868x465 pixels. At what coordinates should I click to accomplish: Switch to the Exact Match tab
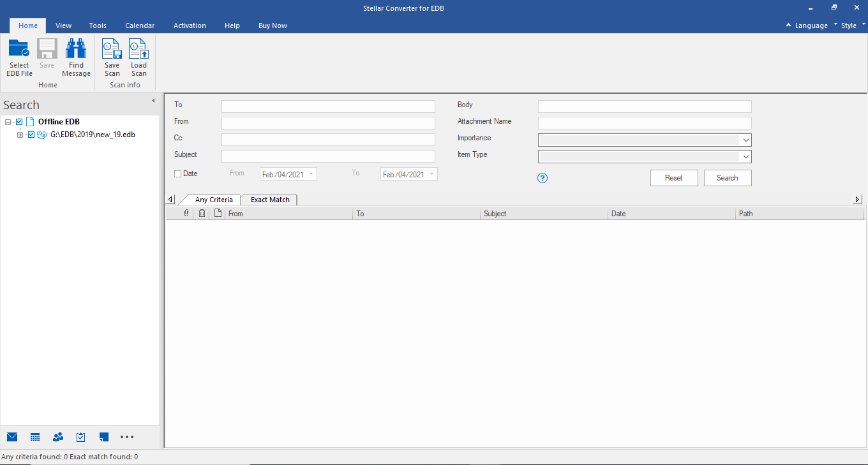[x=270, y=200]
